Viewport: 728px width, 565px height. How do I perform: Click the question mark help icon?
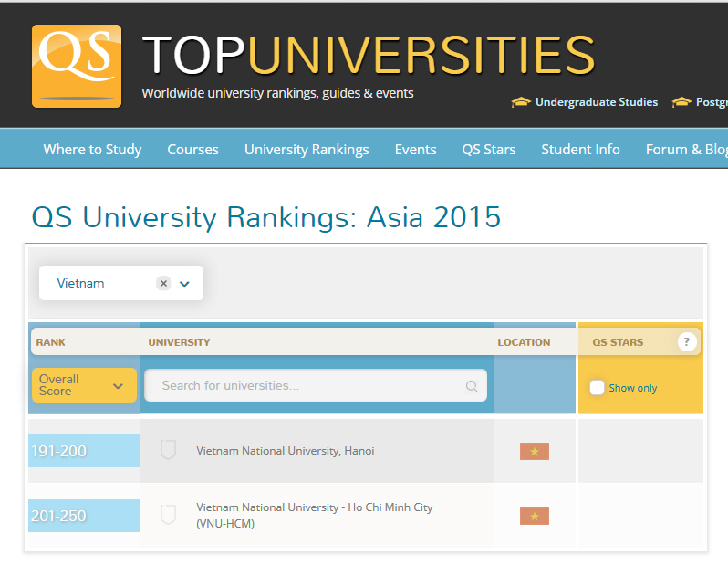tap(687, 342)
